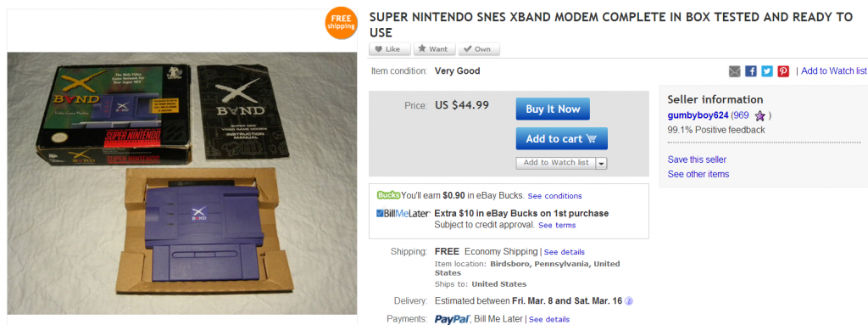
Task: Share listing via Facebook icon
Action: [x=751, y=71]
